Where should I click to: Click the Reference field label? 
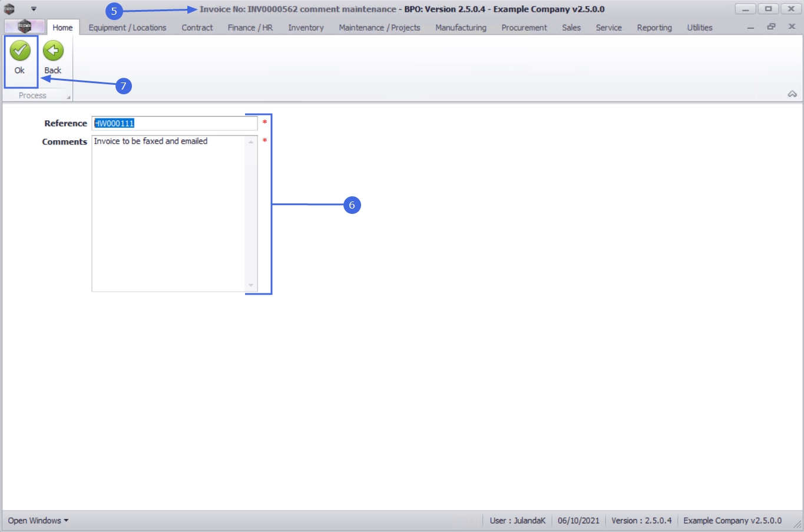click(65, 123)
